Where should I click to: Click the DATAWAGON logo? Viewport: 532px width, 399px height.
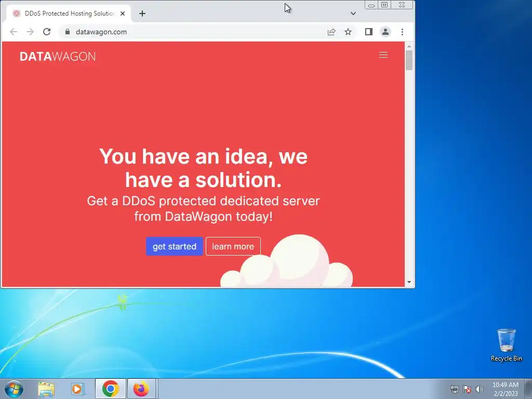coord(58,56)
